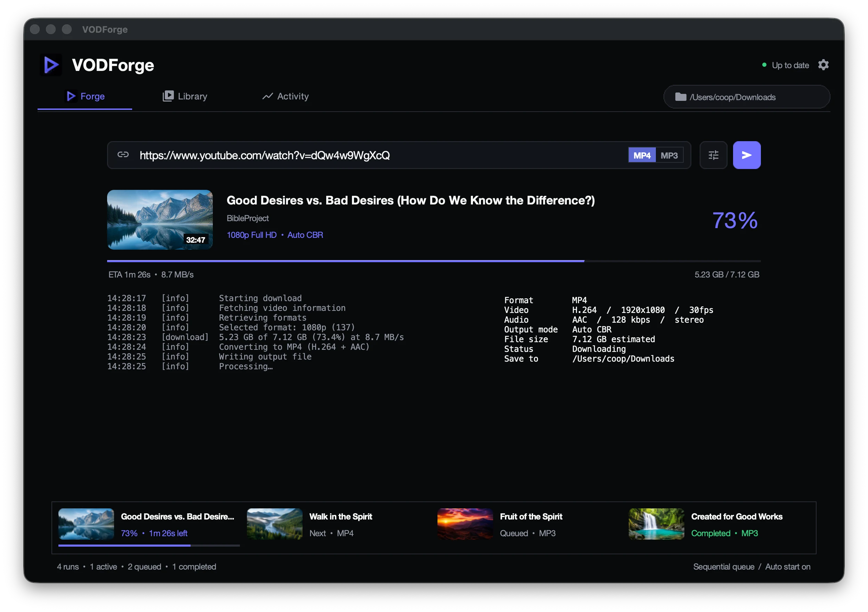
Task: Click the ETA 1m 26s text
Action: pos(129,274)
